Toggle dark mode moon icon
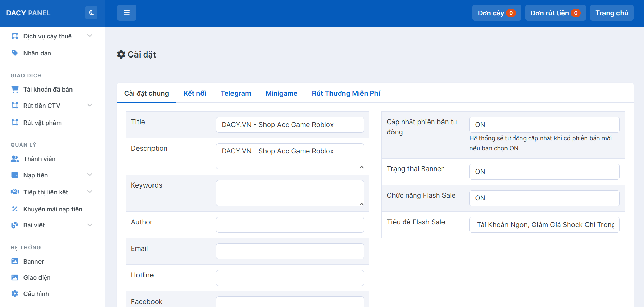 (91, 13)
